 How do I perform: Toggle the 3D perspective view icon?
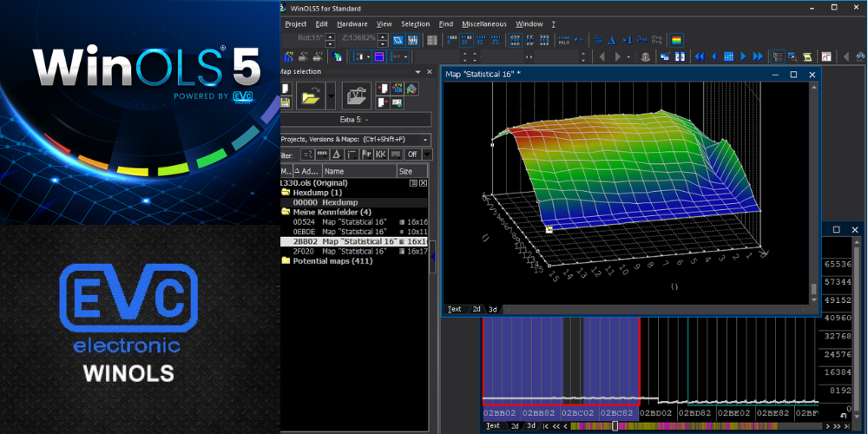pos(398,40)
